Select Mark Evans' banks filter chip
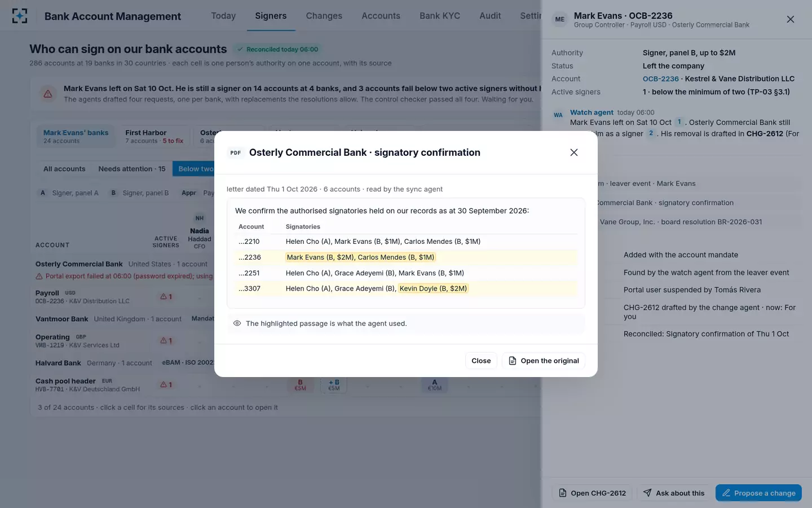 (76, 136)
